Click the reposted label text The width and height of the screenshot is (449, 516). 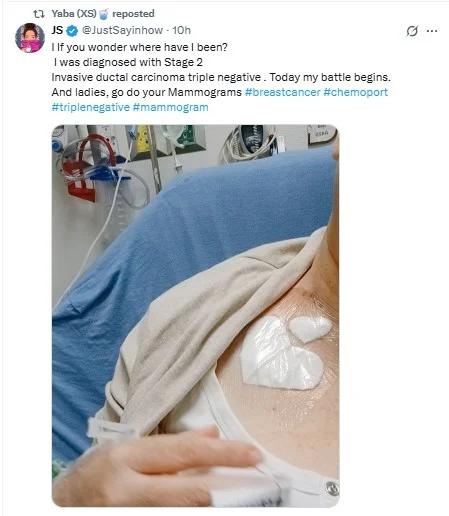point(133,14)
